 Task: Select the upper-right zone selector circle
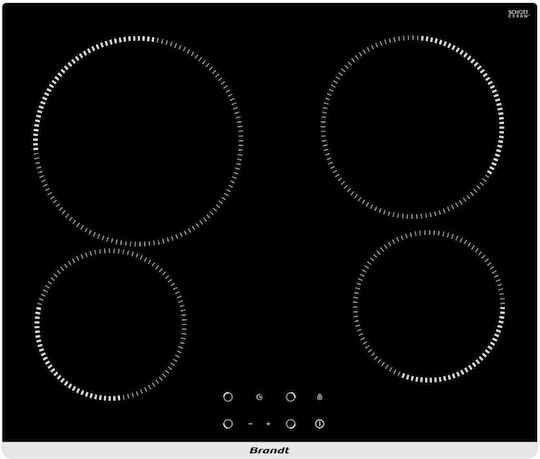click(291, 397)
